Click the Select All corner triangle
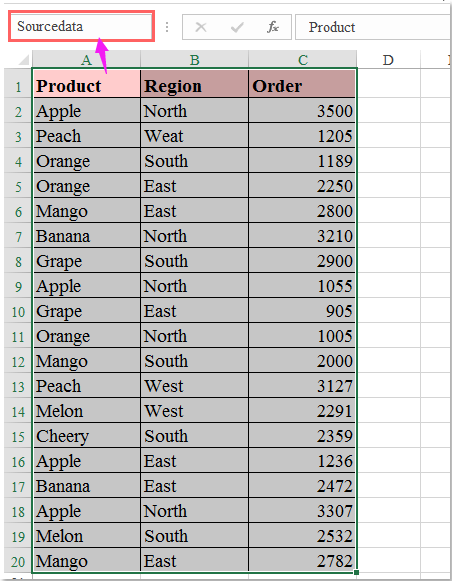 tap(23, 60)
